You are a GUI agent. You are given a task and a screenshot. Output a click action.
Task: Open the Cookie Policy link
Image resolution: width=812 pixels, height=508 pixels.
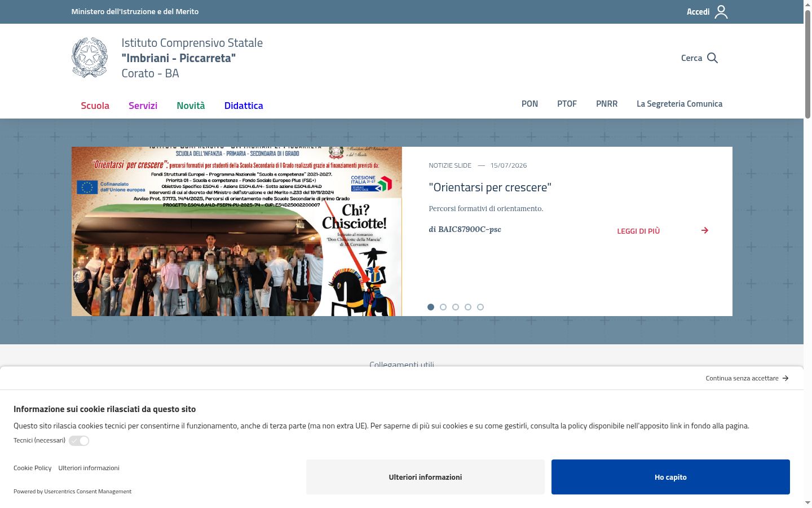pyautogui.click(x=32, y=468)
